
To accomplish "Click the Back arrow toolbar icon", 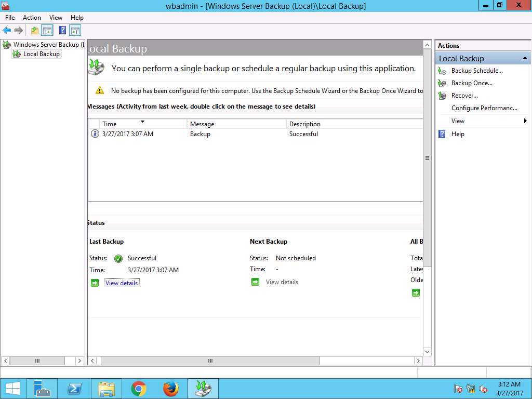I will [x=7, y=31].
